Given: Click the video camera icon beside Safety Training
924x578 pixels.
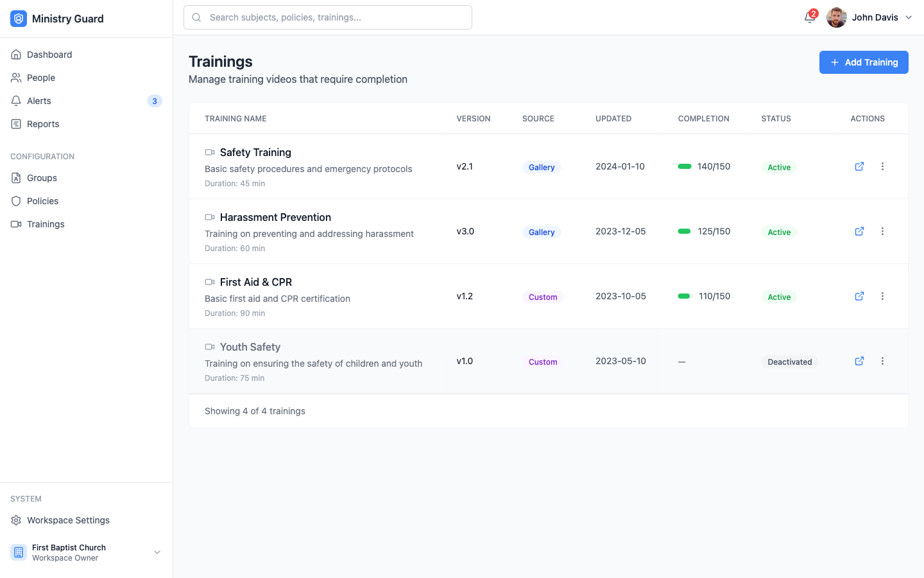Looking at the screenshot, I should pyautogui.click(x=209, y=152).
